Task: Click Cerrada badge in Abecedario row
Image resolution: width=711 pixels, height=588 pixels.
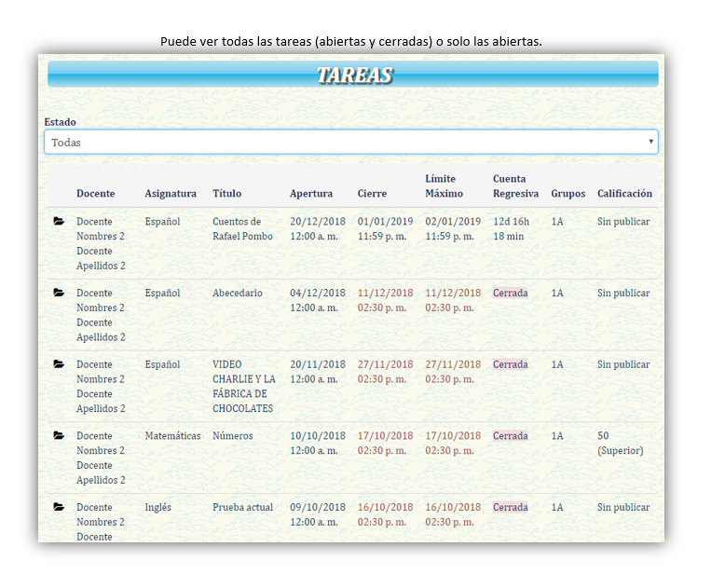Action: click(510, 293)
